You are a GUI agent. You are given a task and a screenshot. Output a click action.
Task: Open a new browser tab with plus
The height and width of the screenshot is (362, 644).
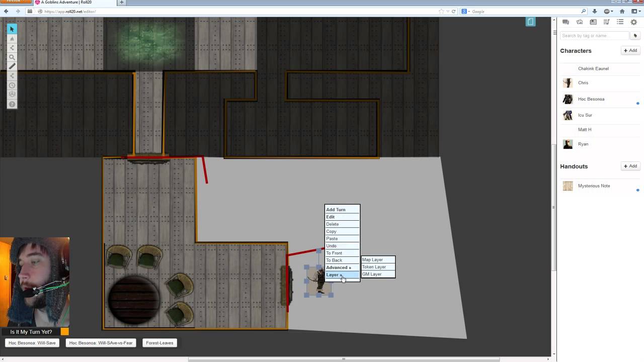click(121, 3)
